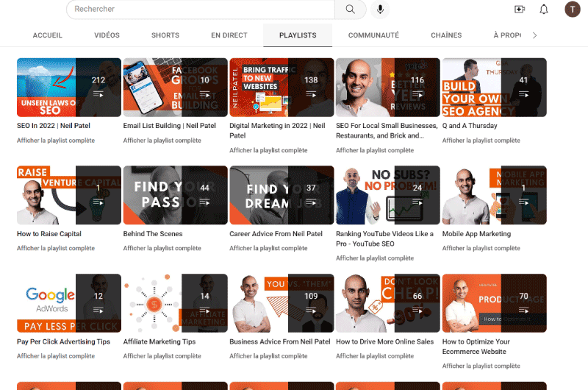Open How to Drive More Online Sales thumbnail
Image resolution: width=588 pixels, height=390 pixels.
(388, 303)
